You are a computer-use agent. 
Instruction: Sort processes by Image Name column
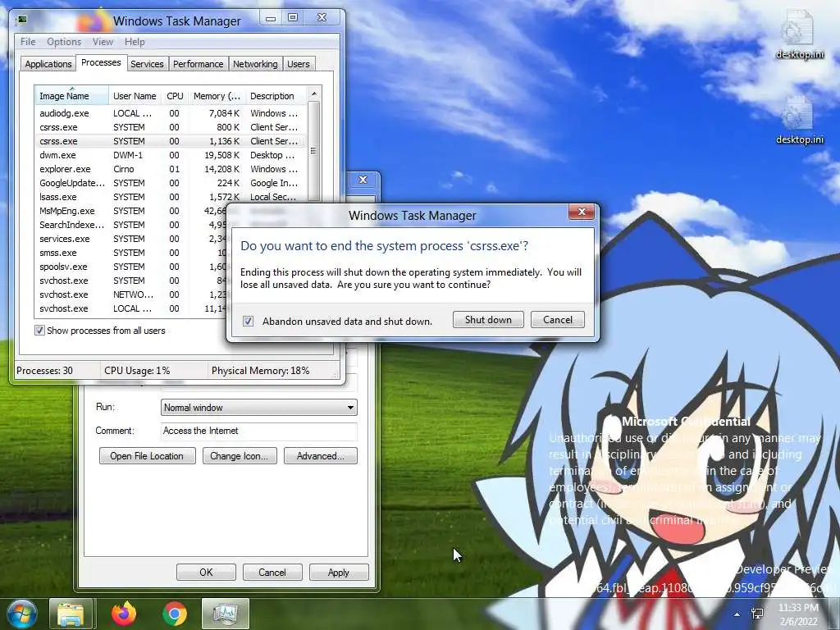72,96
